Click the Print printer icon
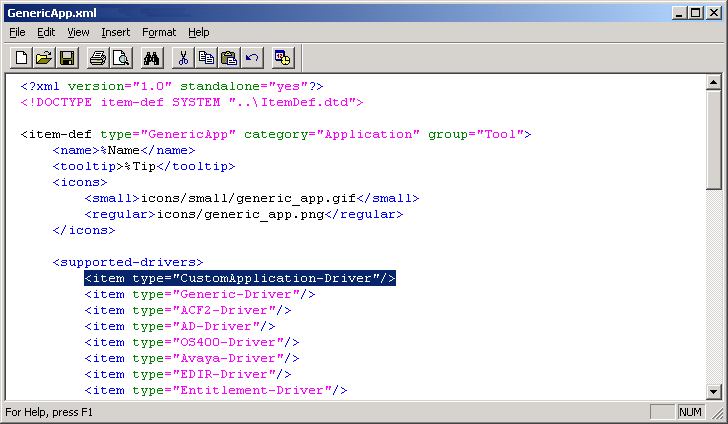This screenshot has width=728, height=424. pos(98,58)
